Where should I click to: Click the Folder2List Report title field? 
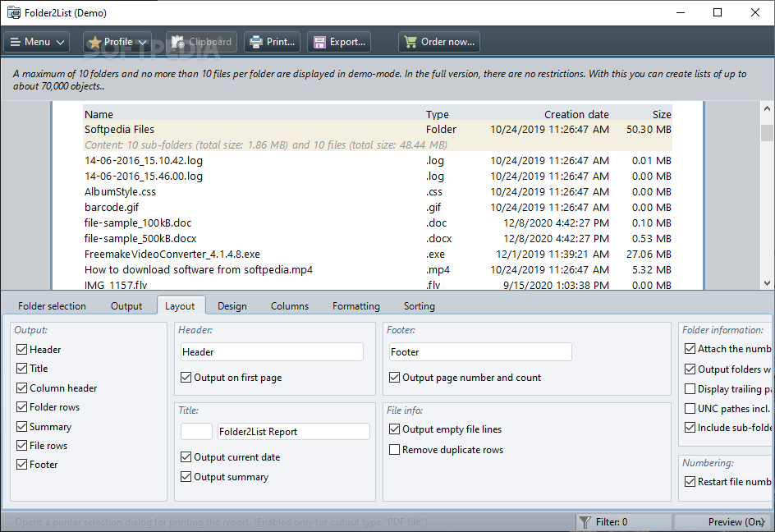(x=294, y=432)
